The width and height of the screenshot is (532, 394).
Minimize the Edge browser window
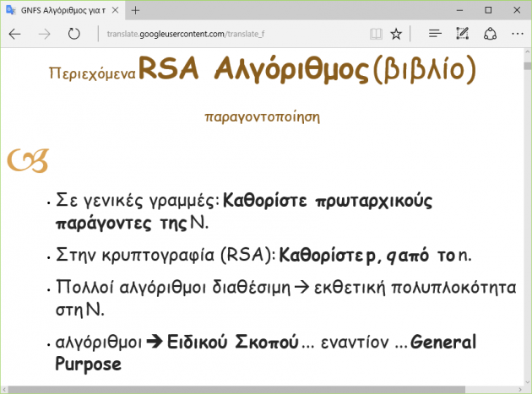coord(459,10)
